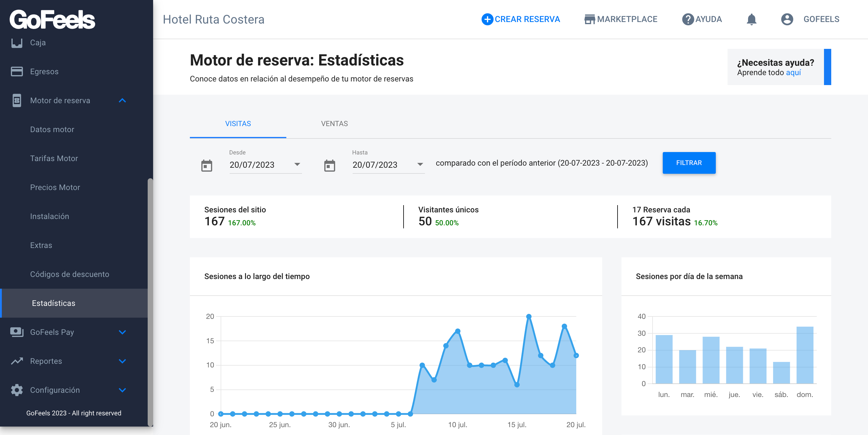Viewport: 868px width, 435px height.
Task: Click the GoFeels user account icon
Action: click(x=787, y=19)
